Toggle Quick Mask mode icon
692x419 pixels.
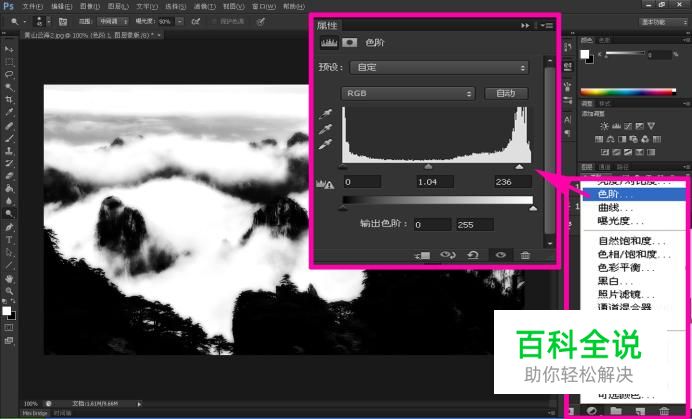[9, 328]
